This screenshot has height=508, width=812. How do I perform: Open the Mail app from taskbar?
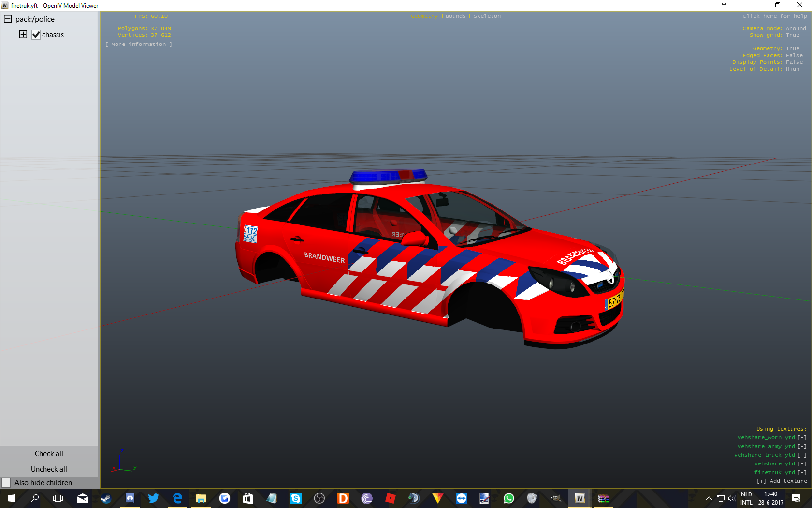(83, 498)
